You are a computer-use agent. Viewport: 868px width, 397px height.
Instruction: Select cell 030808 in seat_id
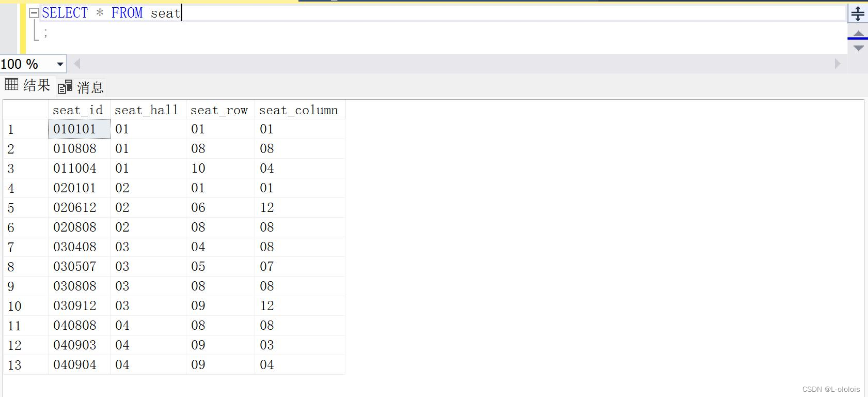(79, 286)
